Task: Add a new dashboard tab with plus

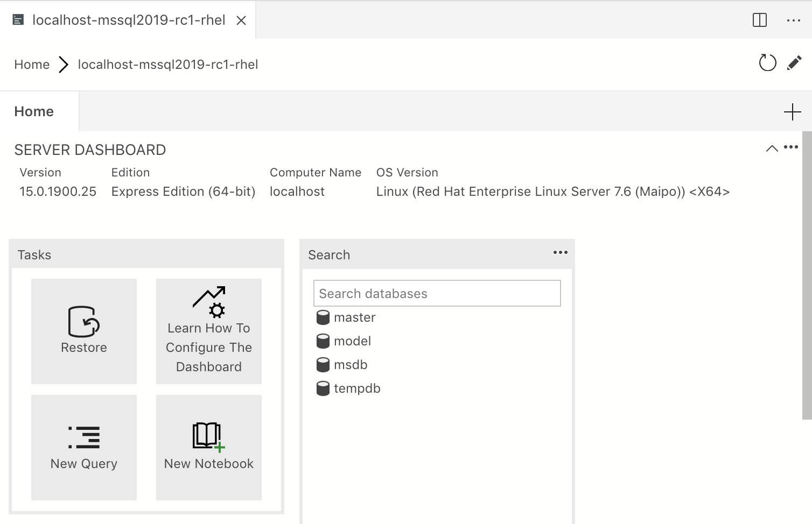Action: [792, 112]
